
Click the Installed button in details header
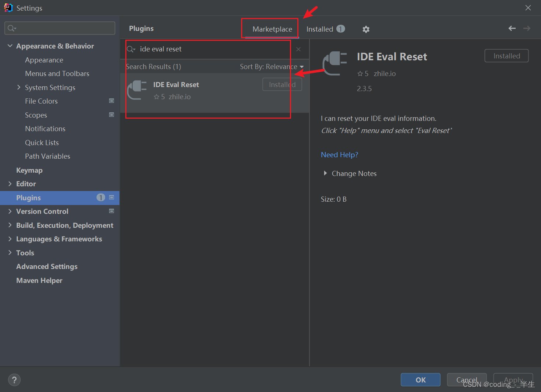506,56
